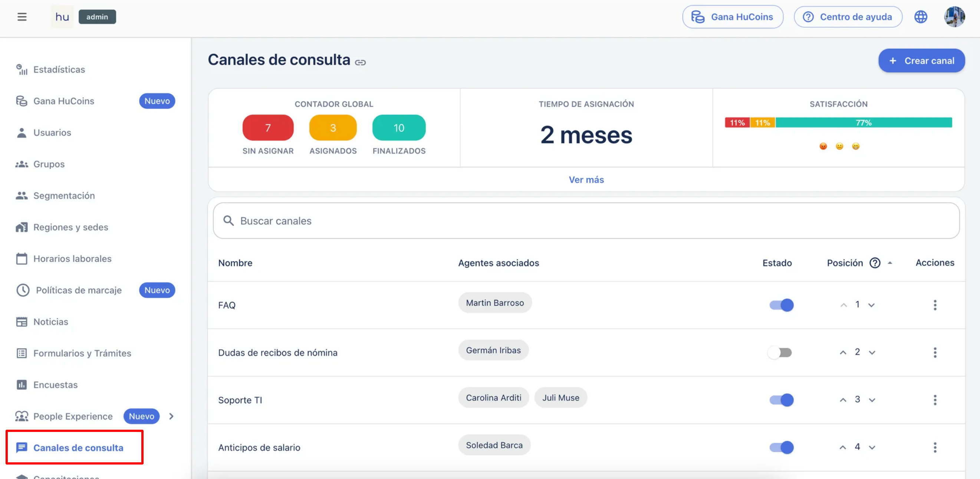This screenshot has height=479, width=980.
Task: Disable the FAQ channel toggle
Action: point(781,305)
